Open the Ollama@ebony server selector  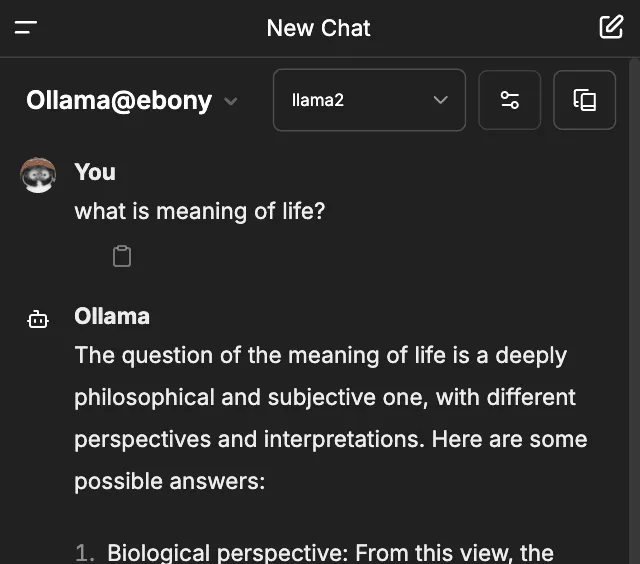(119, 100)
